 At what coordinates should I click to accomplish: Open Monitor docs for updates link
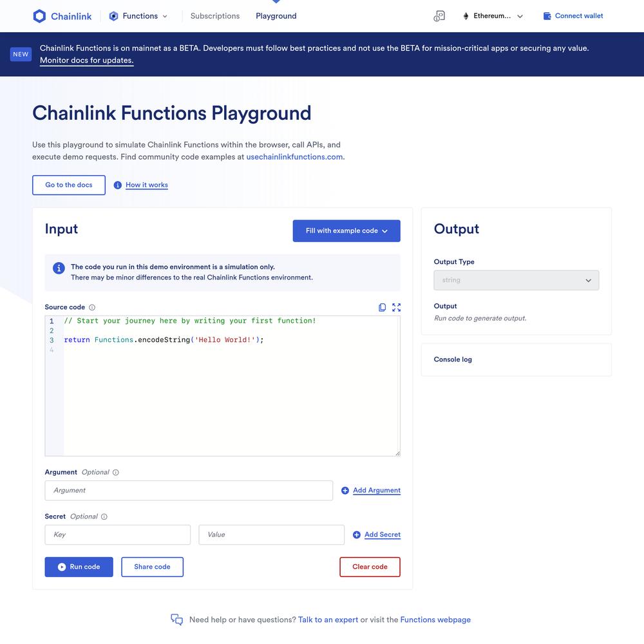click(x=87, y=61)
